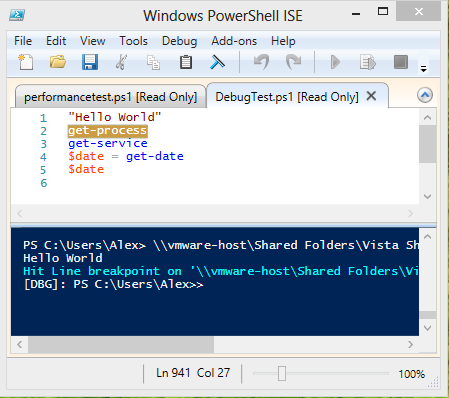Click highlighted get-process on line 2
The image size is (449, 398).
click(x=107, y=131)
